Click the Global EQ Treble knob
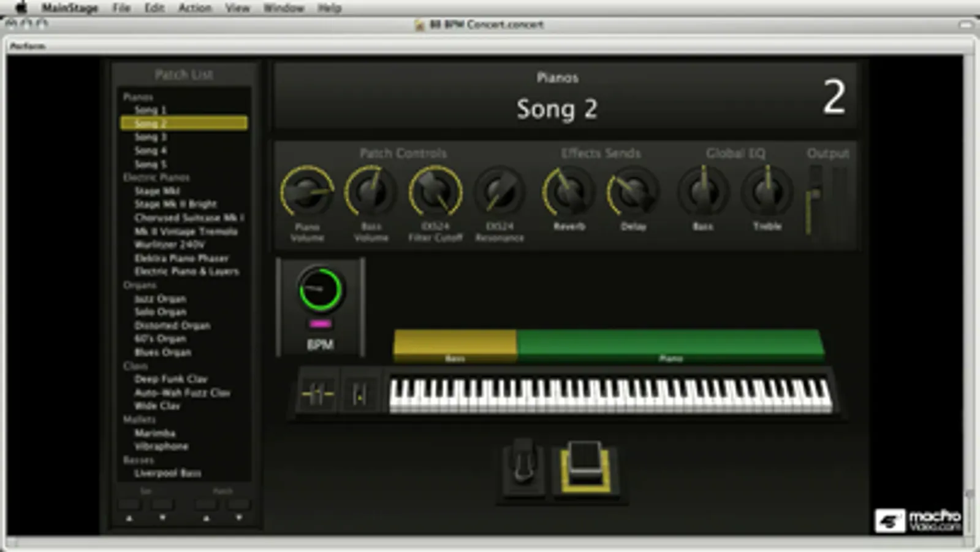The height and width of the screenshot is (552, 980). [767, 191]
